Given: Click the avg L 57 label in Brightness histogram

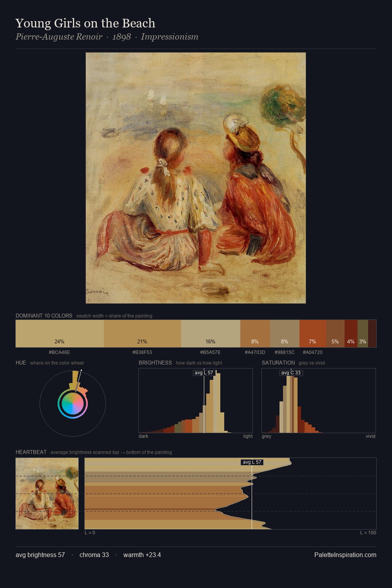Looking at the screenshot, I should [x=204, y=373].
